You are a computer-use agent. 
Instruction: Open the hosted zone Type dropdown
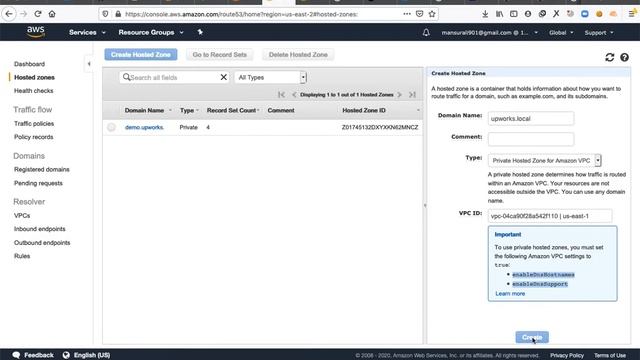[544, 160]
